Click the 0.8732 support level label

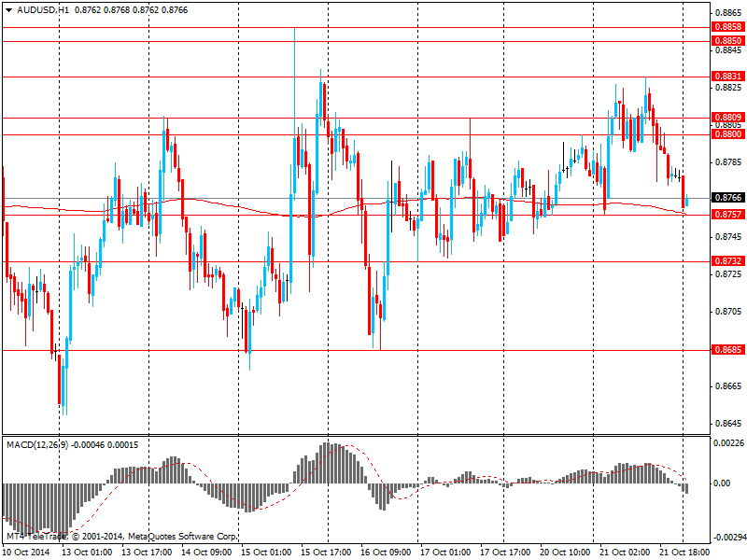click(727, 262)
